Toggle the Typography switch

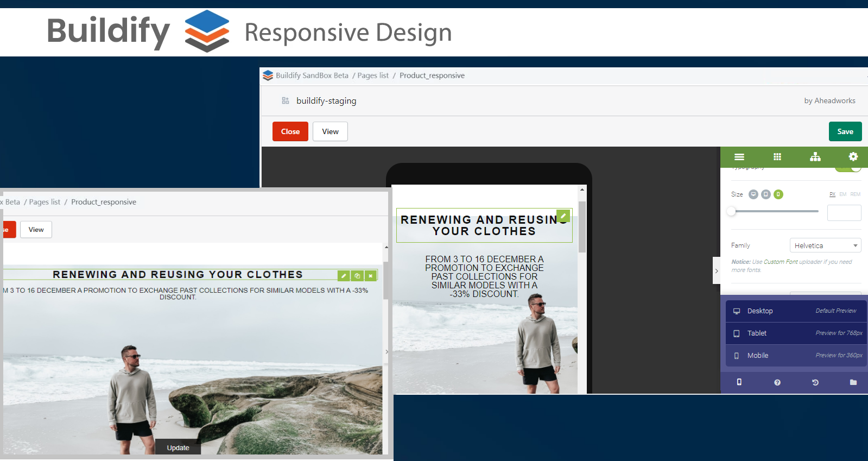pos(848,168)
